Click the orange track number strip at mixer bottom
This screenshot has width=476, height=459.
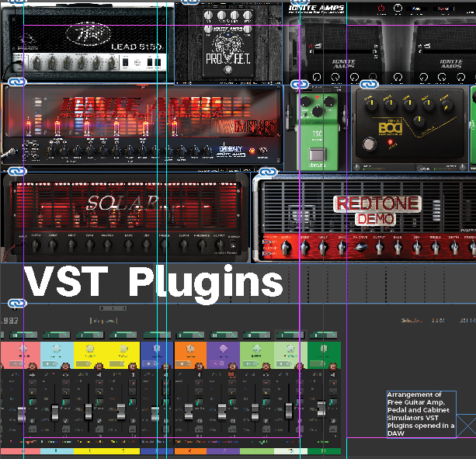pos(190,451)
